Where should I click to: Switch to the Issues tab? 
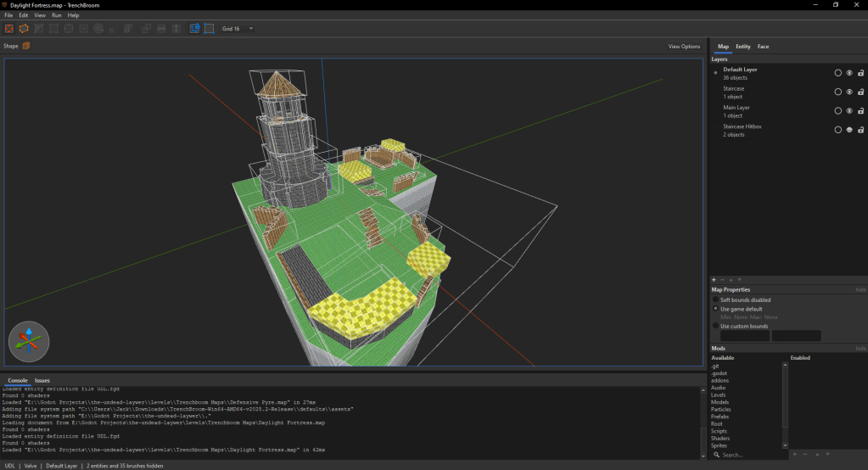(42, 381)
